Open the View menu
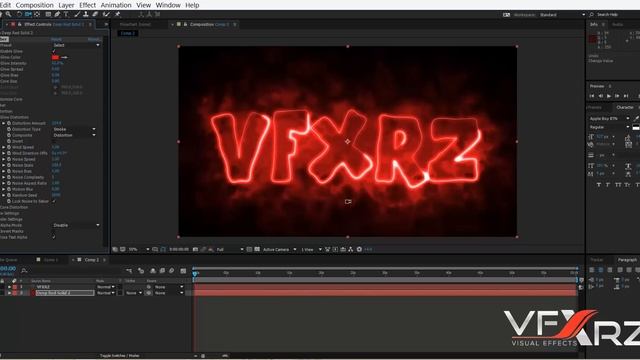This screenshot has height=360, width=640. click(x=143, y=5)
